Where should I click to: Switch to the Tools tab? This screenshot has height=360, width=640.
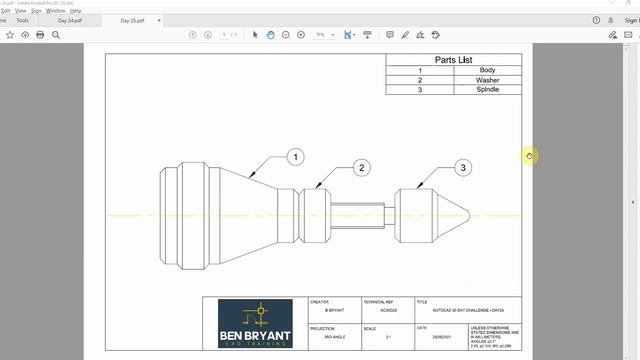point(22,20)
